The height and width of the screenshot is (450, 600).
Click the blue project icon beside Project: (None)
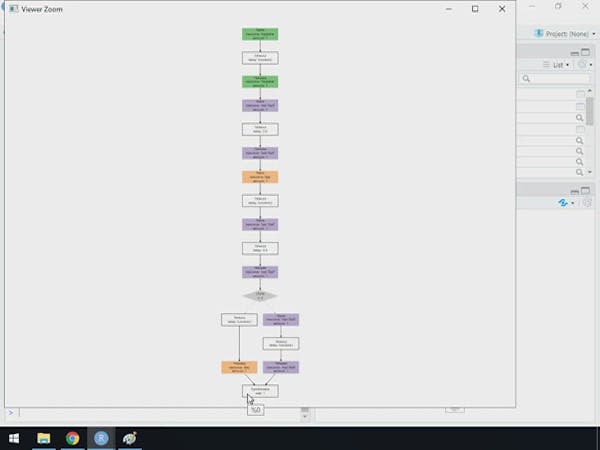pos(539,33)
